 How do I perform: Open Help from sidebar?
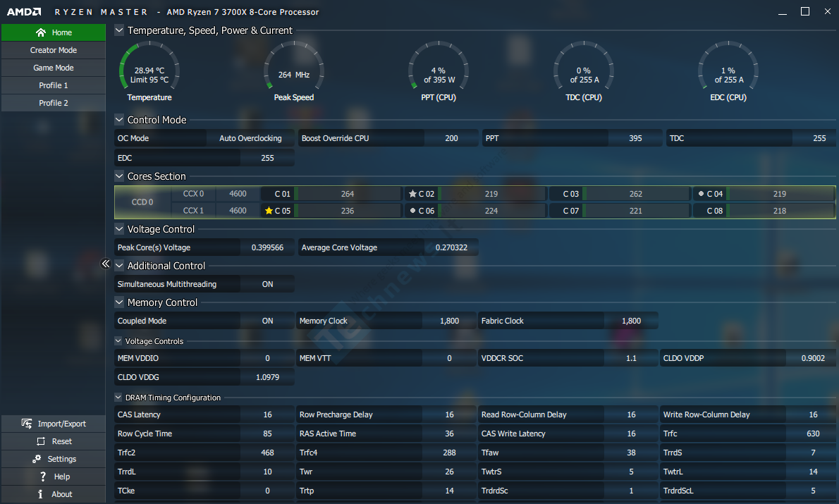[x=54, y=477]
